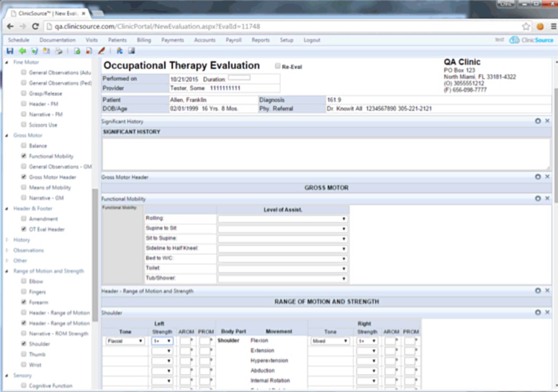Viewport: 558px width, 392px height.
Task: Click the shield with green check toolbar icon
Action: [x=35, y=51]
